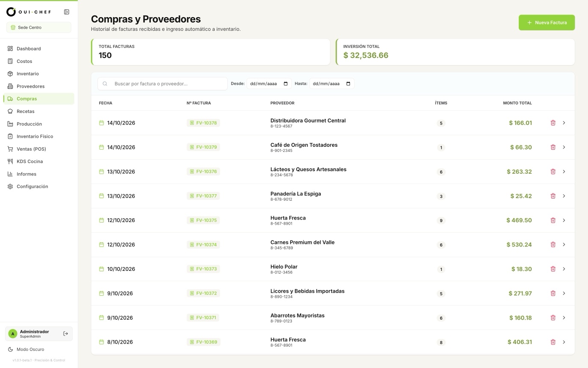Viewport: 588px width, 368px height.
Task: Toggle Modo Oscuro dark mode
Action: tap(26, 350)
